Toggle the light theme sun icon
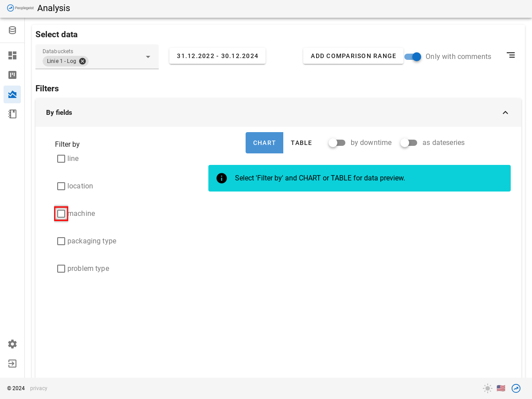This screenshot has height=399, width=532. click(x=488, y=388)
